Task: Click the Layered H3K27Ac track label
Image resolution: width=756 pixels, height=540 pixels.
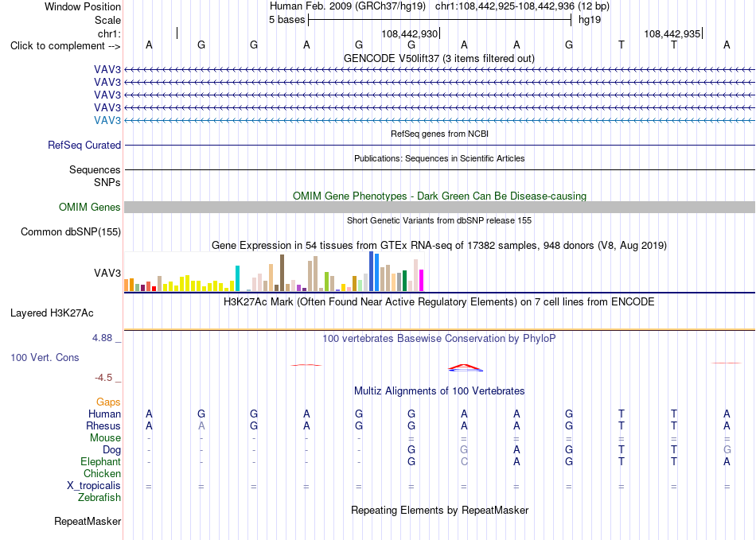Action: [52, 313]
